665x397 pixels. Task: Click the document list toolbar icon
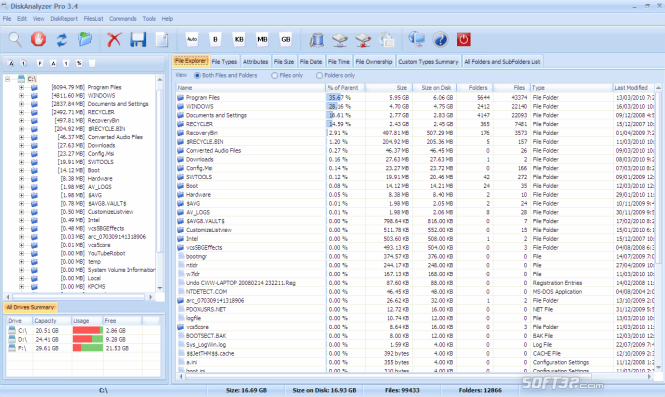tap(387, 40)
